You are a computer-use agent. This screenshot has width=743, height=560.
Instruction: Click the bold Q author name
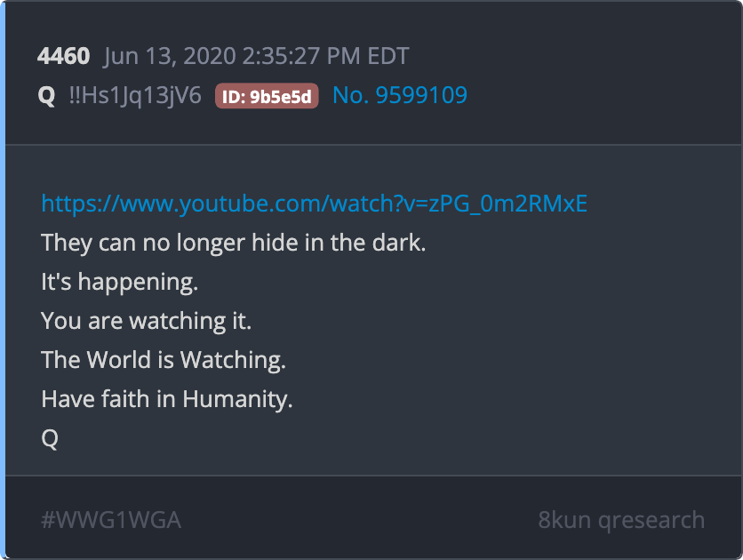click(x=46, y=96)
